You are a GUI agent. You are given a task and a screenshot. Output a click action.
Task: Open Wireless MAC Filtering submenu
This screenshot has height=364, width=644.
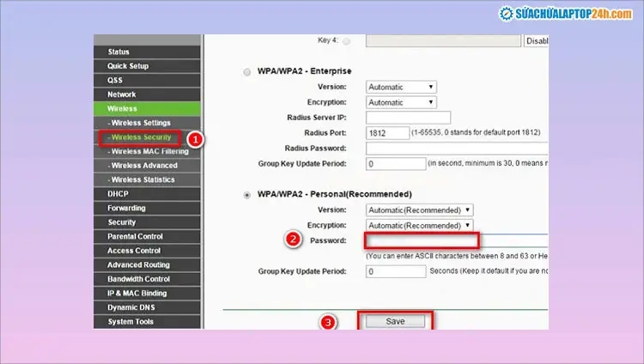point(147,151)
